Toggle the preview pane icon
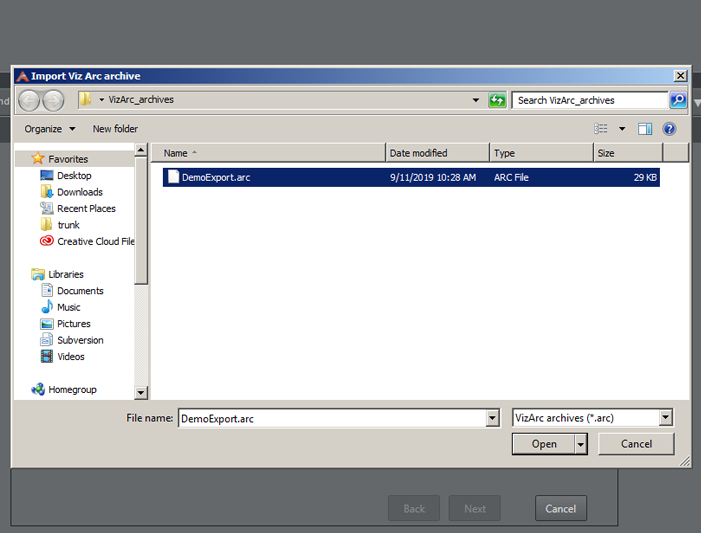The height and width of the screenshot is (533, 701). click(645, 129)
